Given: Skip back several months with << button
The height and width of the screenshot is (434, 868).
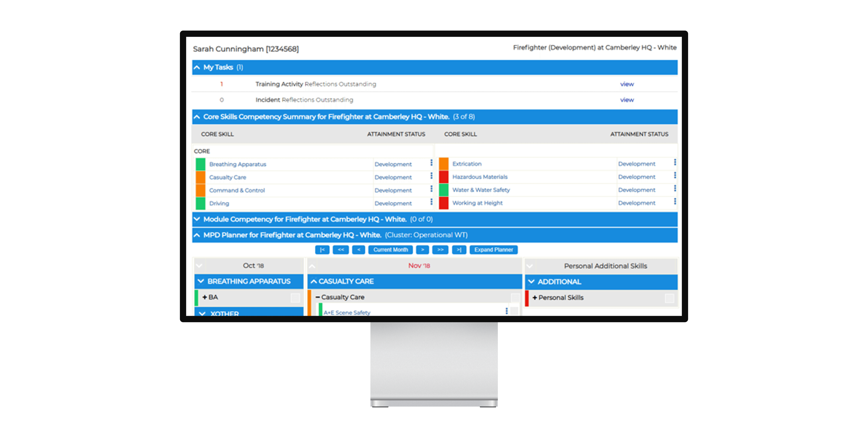Looking at the screenshot, I should click(341, 250).
